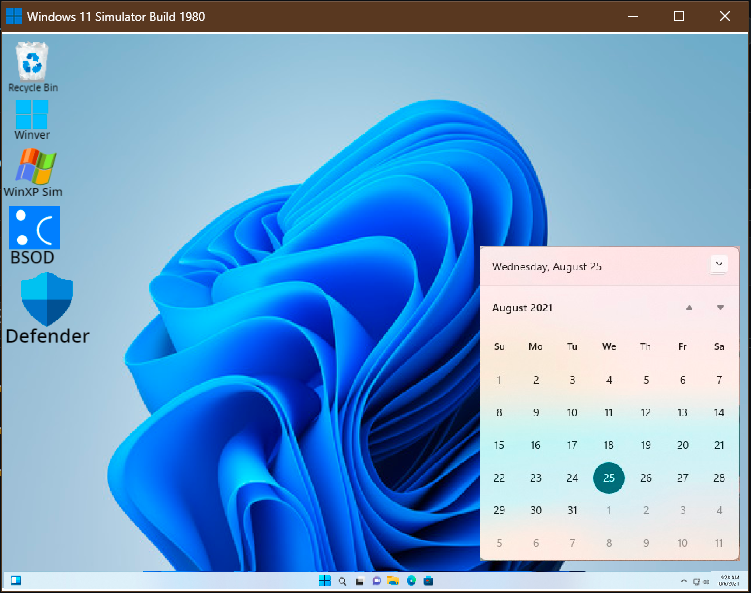
Task: Open the BSOD desktop icon
Action: coord(34,235)
